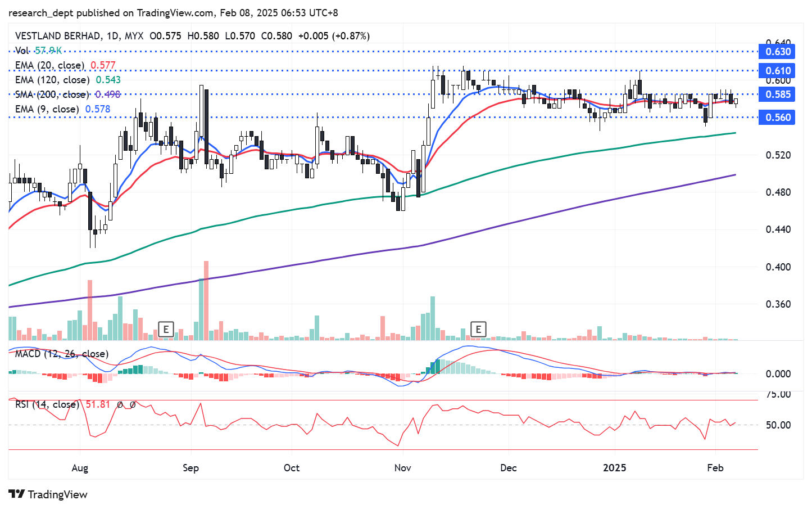
Task: Select the 0.585 blue price label
Action: (x=777, y=94)
